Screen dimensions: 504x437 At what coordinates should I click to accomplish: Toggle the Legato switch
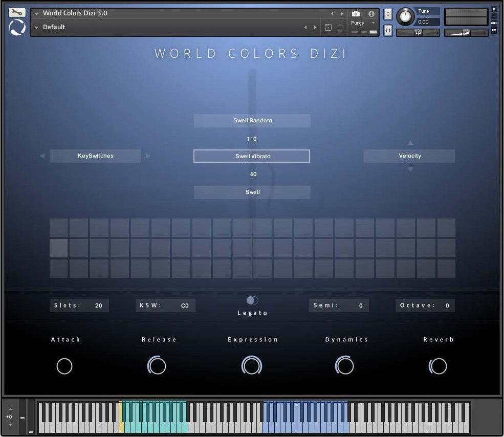[x=252, y=300]
